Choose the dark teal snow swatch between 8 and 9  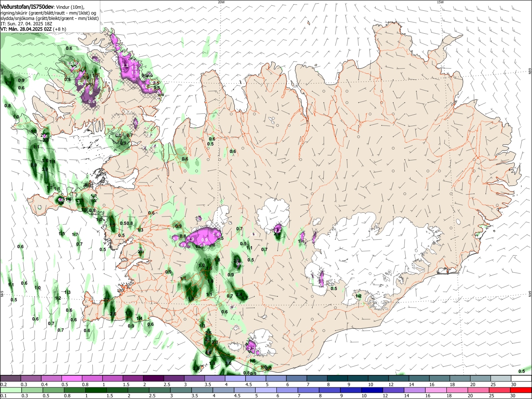point(337,378)
